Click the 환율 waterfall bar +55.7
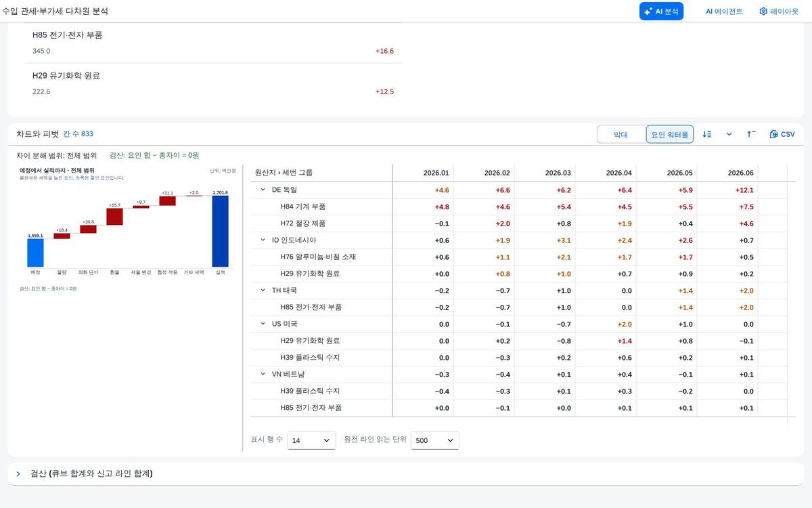The width and height of the screenshot is (812, 508). pos(115,217)
